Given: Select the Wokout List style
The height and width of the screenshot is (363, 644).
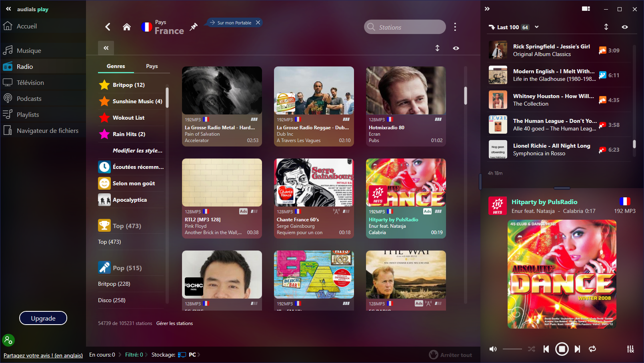Looking at the screenshot, I should pyautogui.click(x=131, y=118).
